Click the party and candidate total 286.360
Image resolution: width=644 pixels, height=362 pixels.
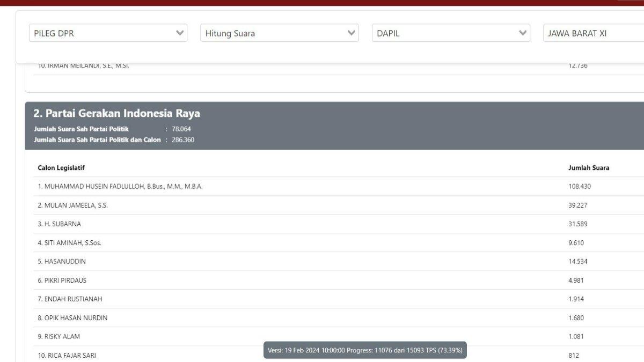pos(183,139)
